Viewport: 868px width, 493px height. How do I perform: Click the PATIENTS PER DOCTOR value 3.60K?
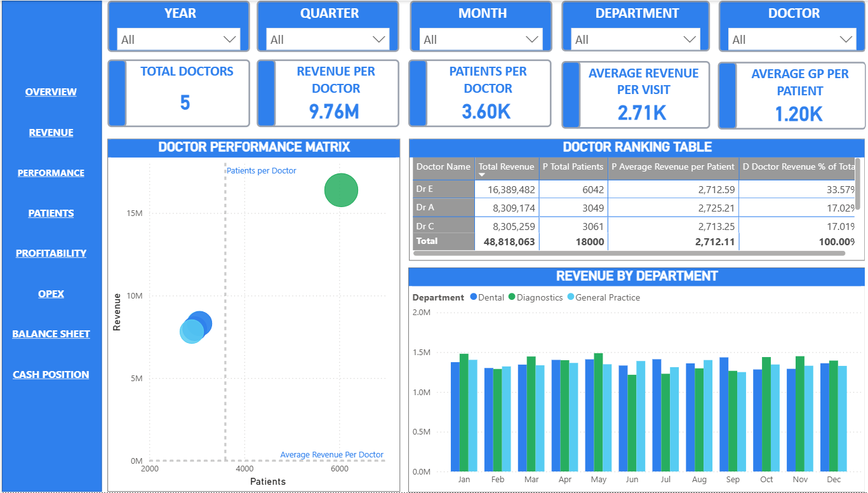486,112
